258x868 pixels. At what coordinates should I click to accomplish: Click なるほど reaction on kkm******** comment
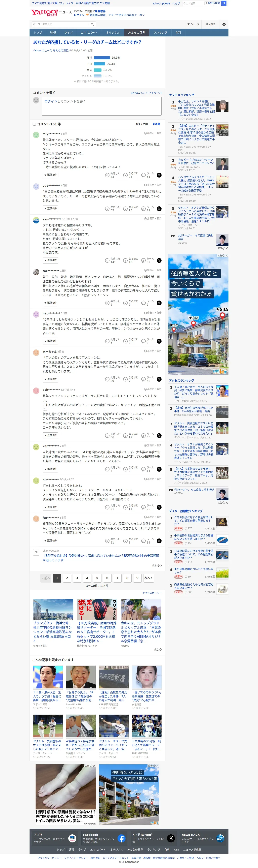131,260
